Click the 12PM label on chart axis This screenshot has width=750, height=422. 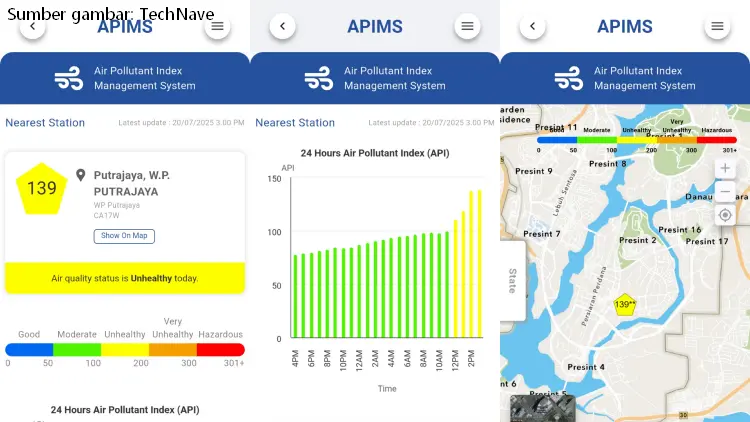(x=455, y=360)
